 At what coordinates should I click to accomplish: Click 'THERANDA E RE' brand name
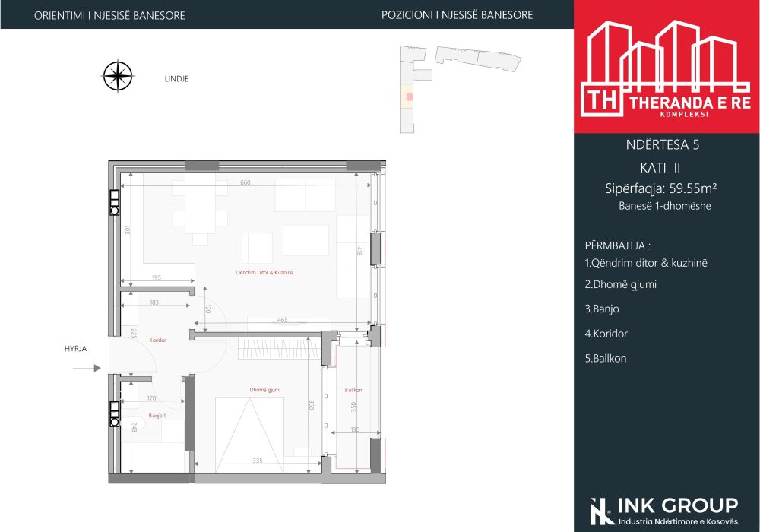(690, 103)
